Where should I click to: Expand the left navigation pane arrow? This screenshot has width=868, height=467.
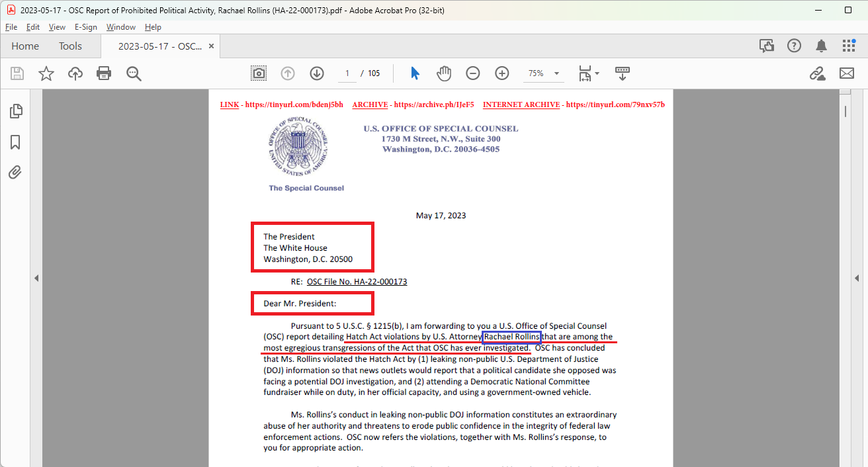pos(37,278)
